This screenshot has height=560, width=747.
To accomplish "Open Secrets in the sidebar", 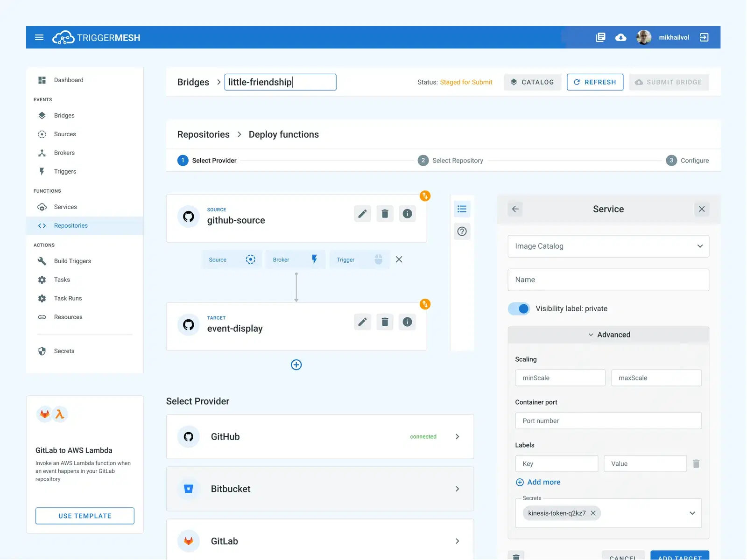I will 85,351.
